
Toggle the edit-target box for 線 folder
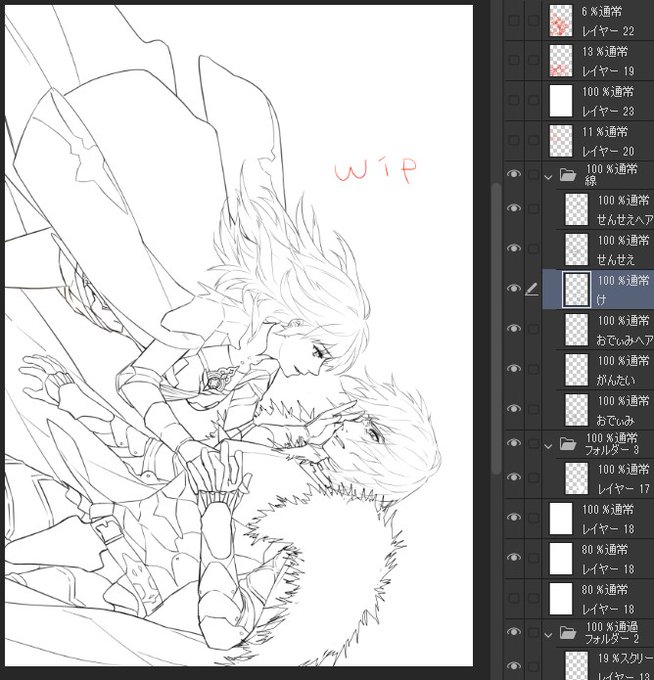(533, 174)
